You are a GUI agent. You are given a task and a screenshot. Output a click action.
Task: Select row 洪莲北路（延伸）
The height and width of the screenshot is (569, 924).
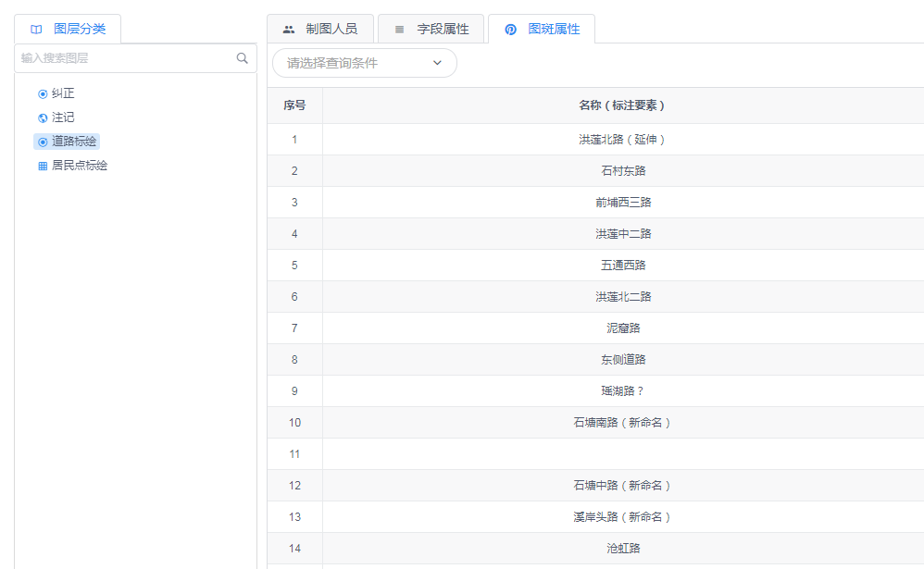point(595,140)
